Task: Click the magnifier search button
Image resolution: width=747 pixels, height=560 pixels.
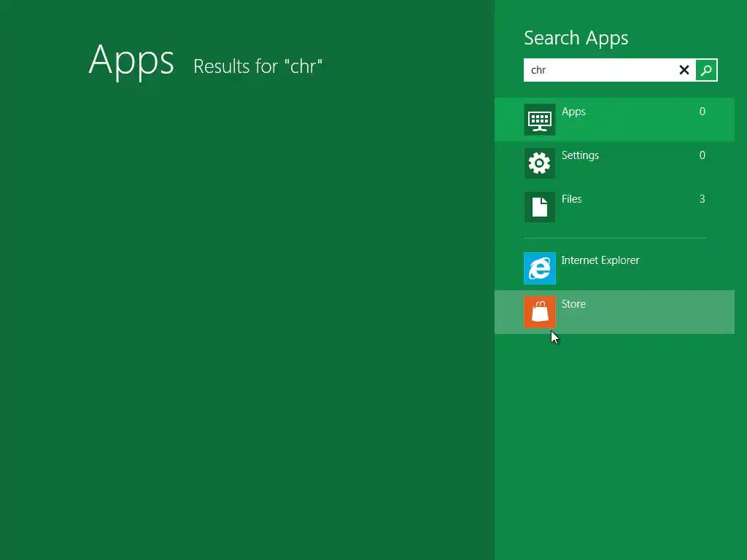Action: (x=706, y=70)
